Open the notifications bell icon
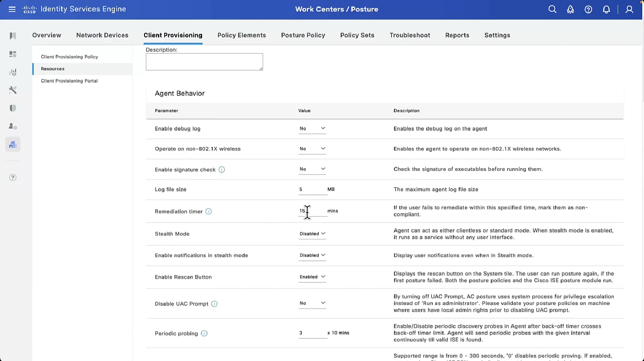644x361 pixels. 606,9
